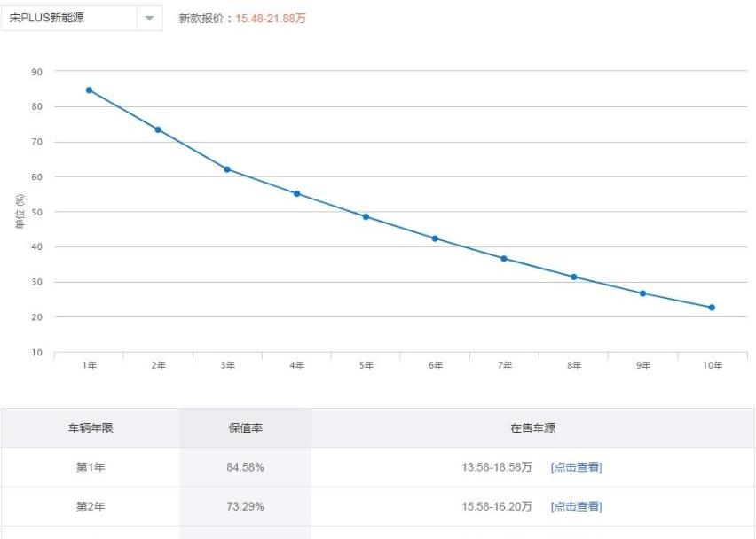This screenshot has width=756, height=539.
Task: Click the 15.58-16.20万 price range
Action: [497, 507]
